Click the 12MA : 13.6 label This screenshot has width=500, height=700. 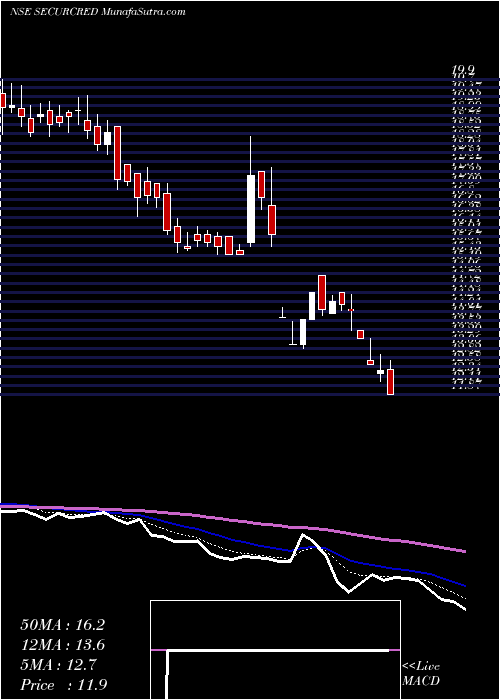pyautogui.click(x=62, y=645)
